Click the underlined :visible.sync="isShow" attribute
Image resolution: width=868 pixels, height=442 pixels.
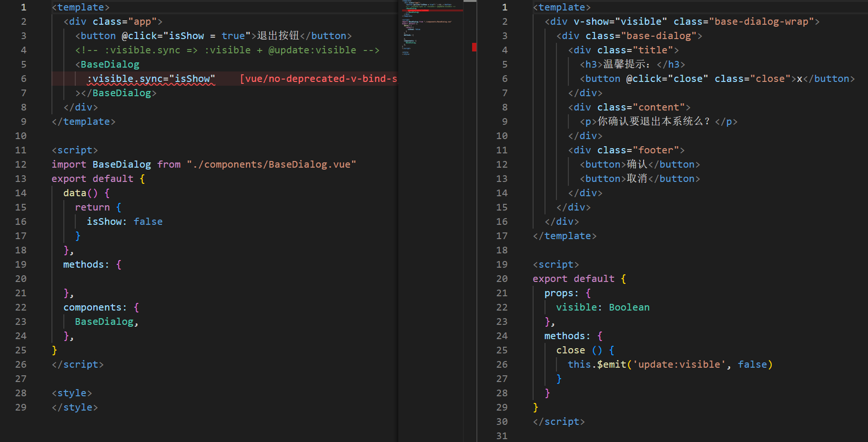[151, 79]
